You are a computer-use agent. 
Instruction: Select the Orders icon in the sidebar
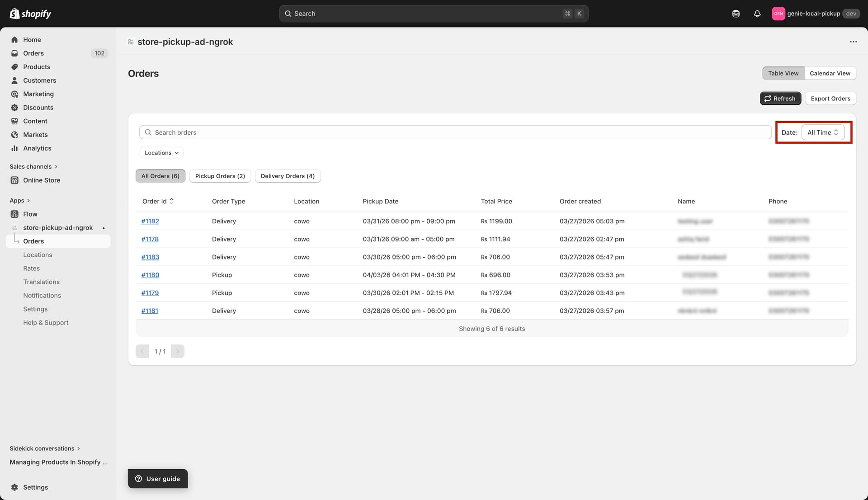click(15, 53)
